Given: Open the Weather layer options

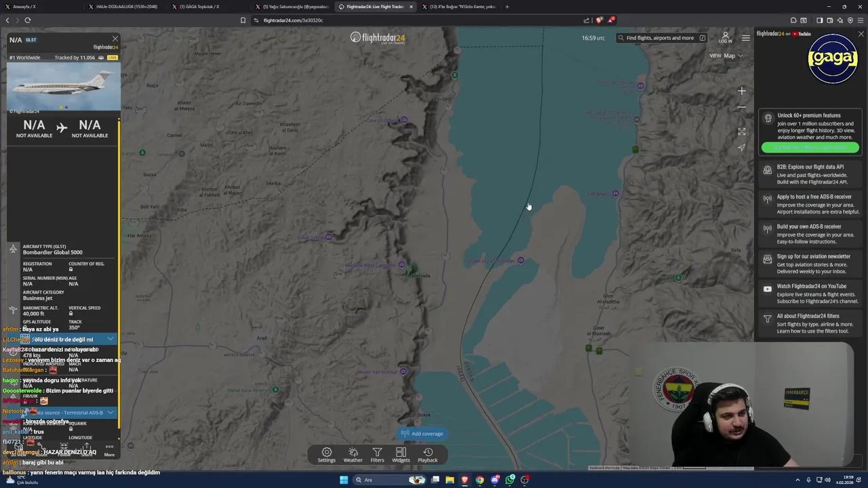Looking at the screenshot, I should 353,455.
